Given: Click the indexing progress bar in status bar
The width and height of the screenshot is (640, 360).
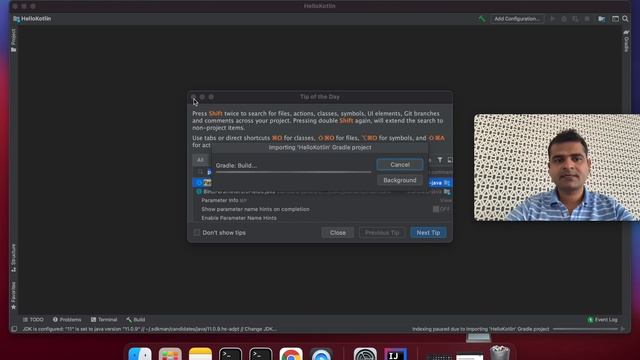Looking at the screenshot, I should point(585,329).
